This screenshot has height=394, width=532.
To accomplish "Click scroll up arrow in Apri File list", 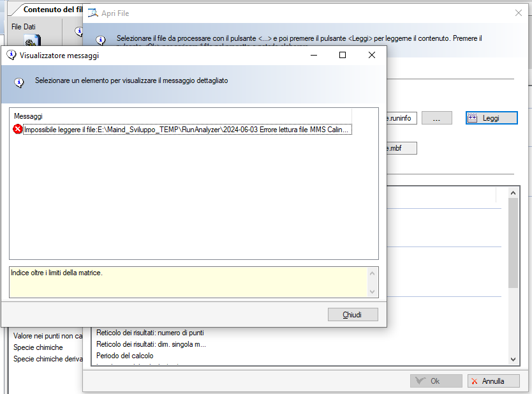I will 513,193.
